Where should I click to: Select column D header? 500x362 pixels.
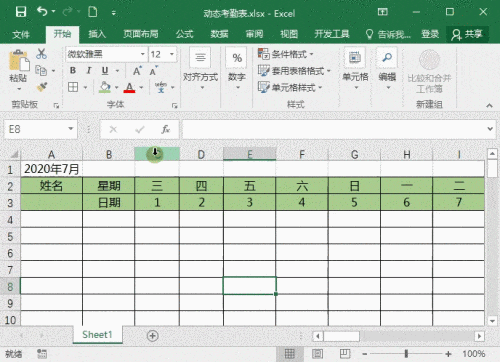pos(201,154)
